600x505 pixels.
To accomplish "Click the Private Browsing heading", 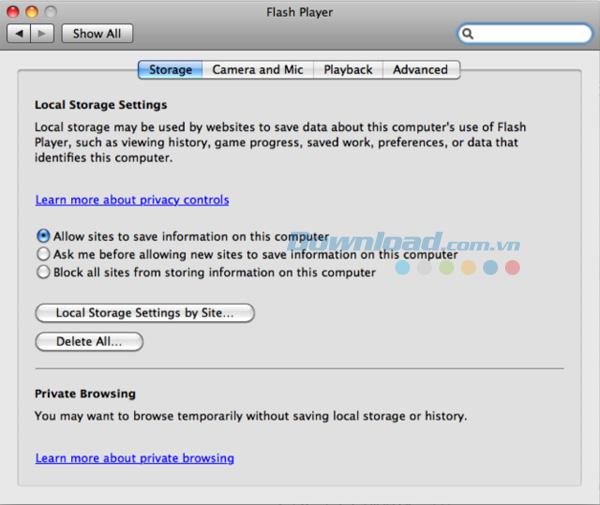I will click(x=85, y=394).
